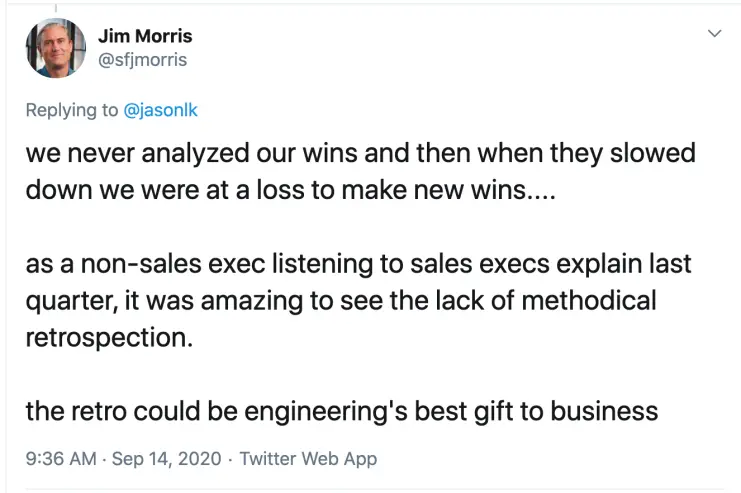Click the line starting "down we were at a loss"

[x=288, y=190]
